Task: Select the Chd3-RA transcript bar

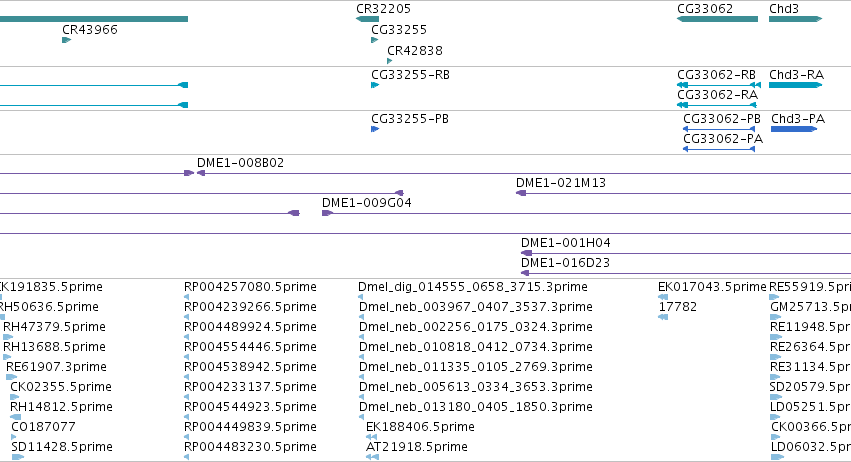Action: 796,85
